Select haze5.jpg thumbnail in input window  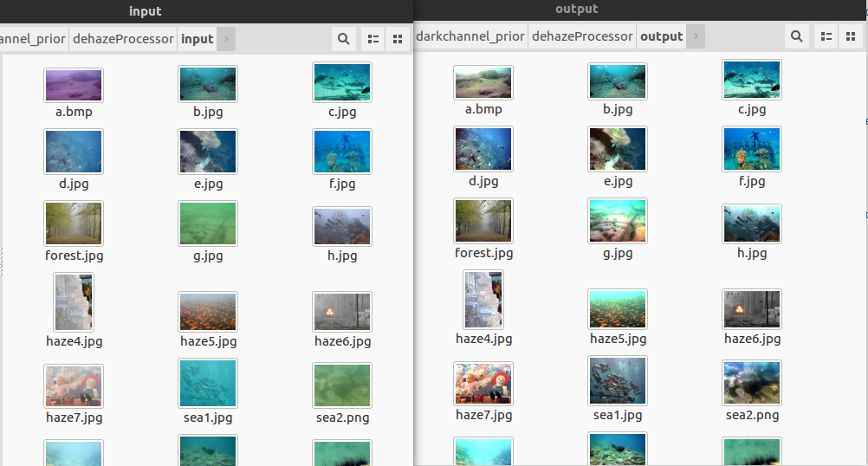(208, 312)
